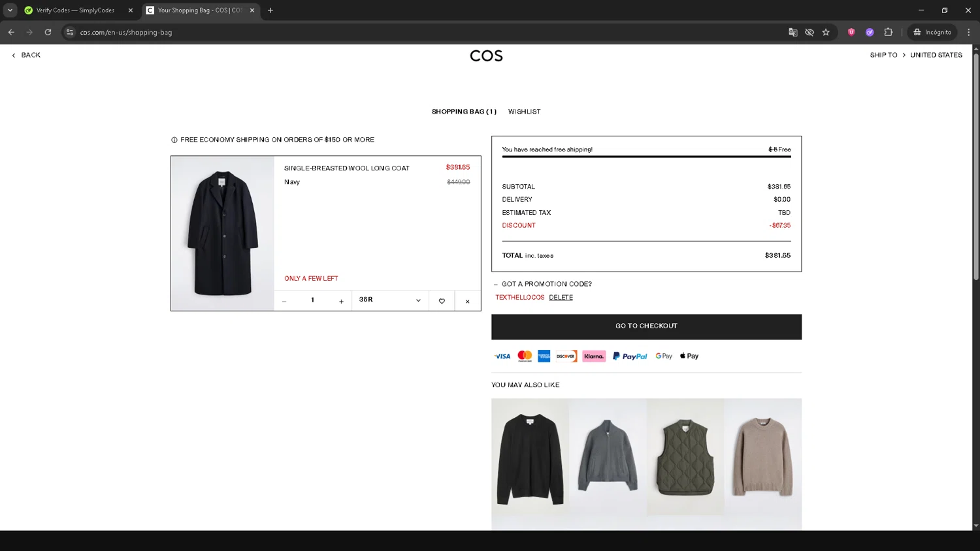This screenshot has width=980, height=551.
Task: Open the Chrome three-dot menu
Action: 969,32
